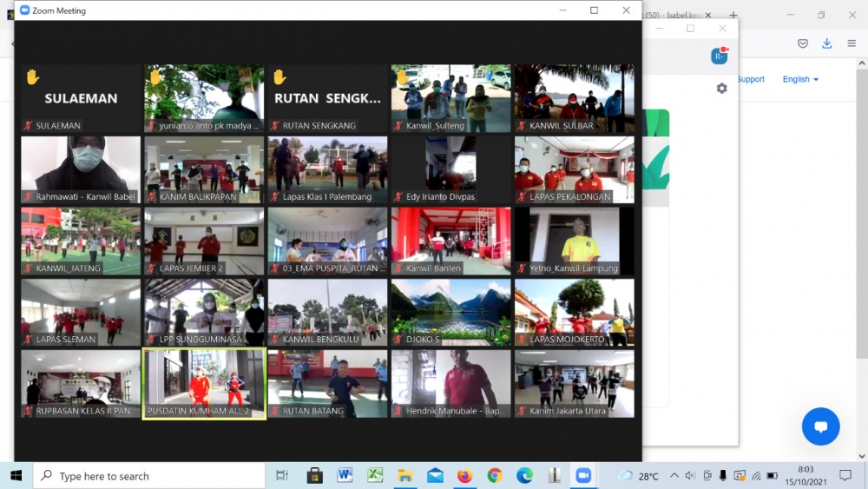Image resolution: width=868 pixels, height=489 pixels.
Task: Click the taskbar speaker volume icon
Action: (x=690, y=476)
